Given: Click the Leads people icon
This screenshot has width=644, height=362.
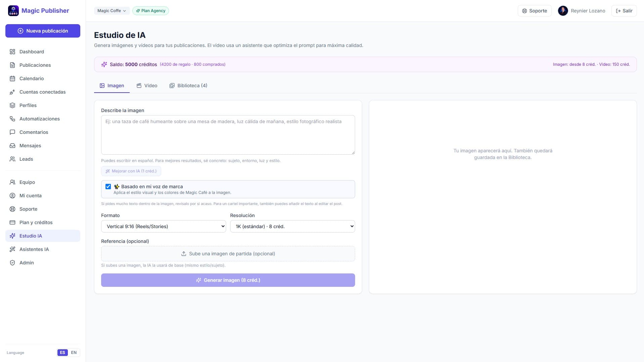Looking at the screenshot, I should (12, 159).
